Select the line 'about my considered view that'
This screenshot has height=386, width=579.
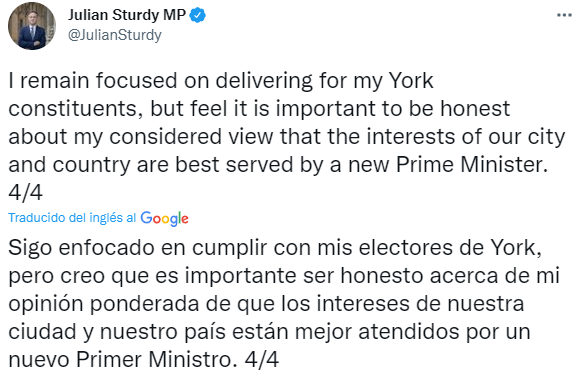287,137
